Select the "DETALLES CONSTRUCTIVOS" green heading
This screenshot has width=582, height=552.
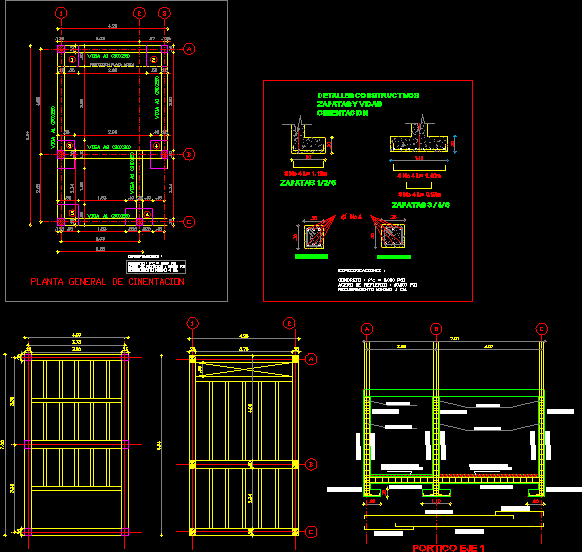tap(368, 95)
